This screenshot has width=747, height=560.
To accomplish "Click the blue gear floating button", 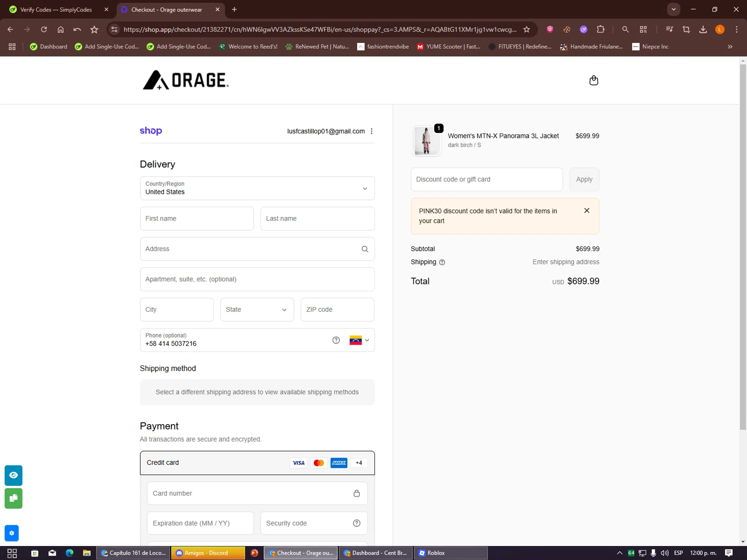I will [x=11, y=533].
